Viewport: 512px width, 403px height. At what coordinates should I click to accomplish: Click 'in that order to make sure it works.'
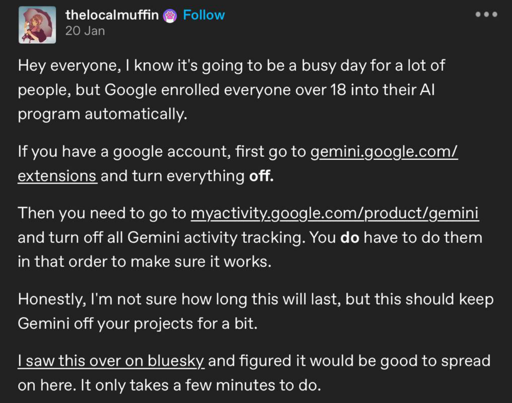[145, 262]
